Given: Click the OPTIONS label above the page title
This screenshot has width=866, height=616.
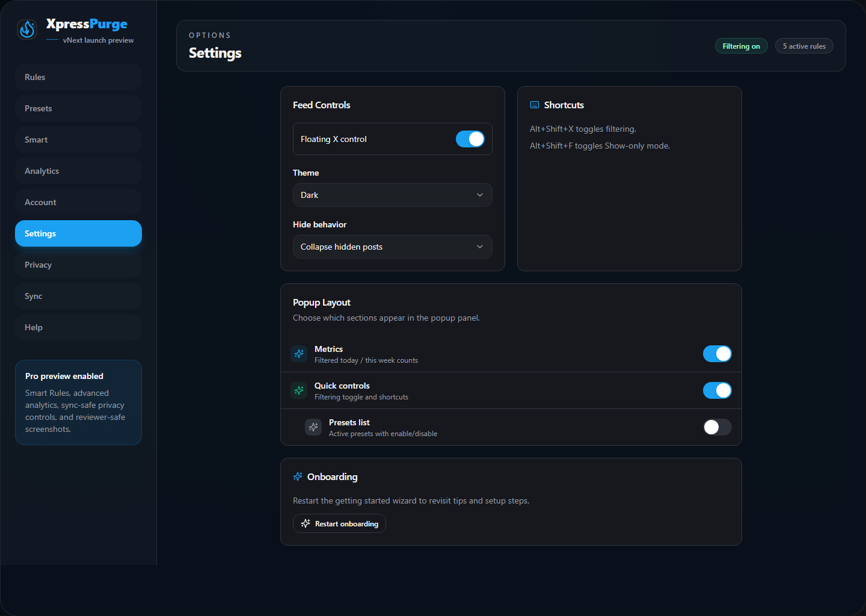Looking at the screenshot, I should coord(209,35).
